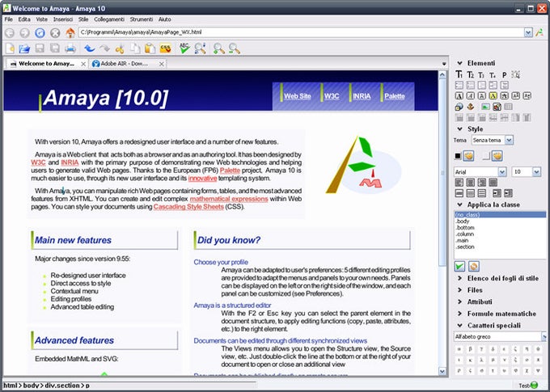Image resolution: width=550 pixels, height=392 pixels.
Task: Apply the selected class with green check
Action: (x=459, y=267)
